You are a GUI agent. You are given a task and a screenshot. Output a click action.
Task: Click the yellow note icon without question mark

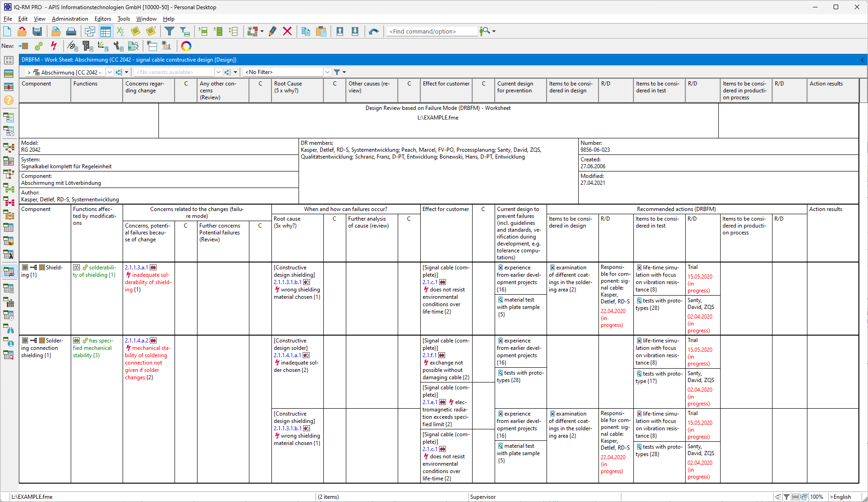coord(135,31)
